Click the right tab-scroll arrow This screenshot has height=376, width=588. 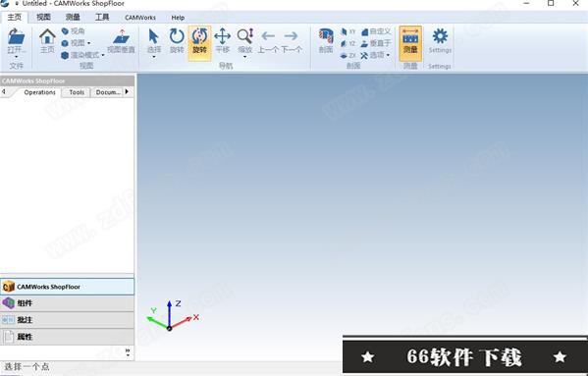[128, 92]
